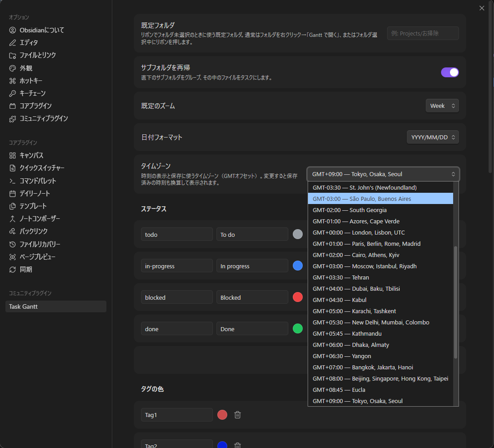Image resolution: width=494 pixels, height=448 pixels.
Task: Open the gray color swatch for todo
Action: pos(298,234)
